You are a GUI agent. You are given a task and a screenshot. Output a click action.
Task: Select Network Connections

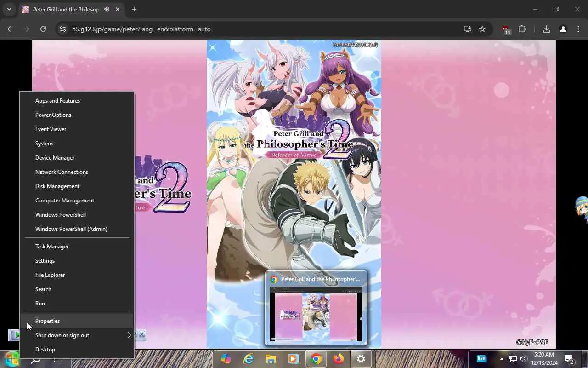[x=77, y=172]
